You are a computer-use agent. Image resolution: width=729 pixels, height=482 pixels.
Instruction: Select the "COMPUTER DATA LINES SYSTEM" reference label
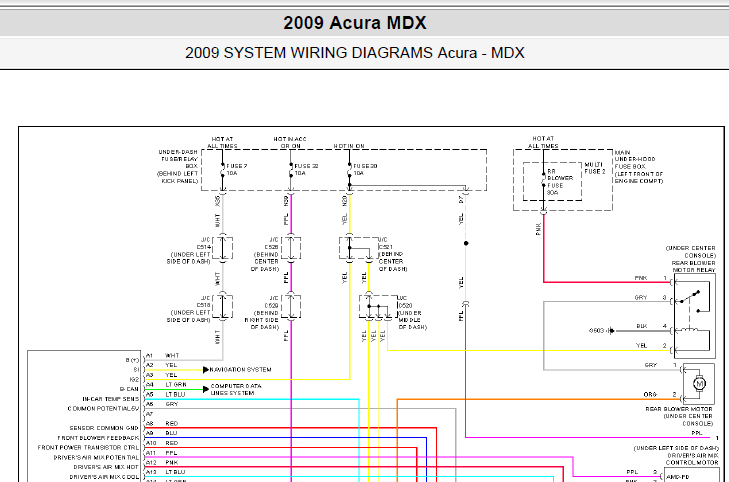[236, 390]
